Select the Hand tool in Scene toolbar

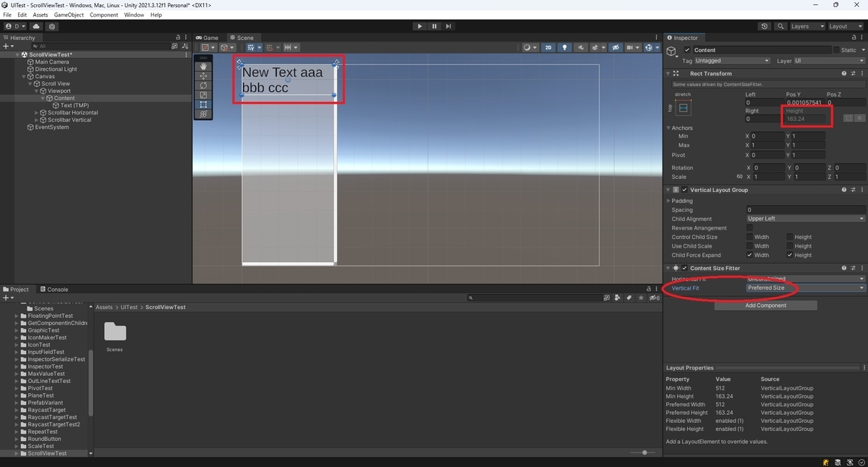[203, 67]
